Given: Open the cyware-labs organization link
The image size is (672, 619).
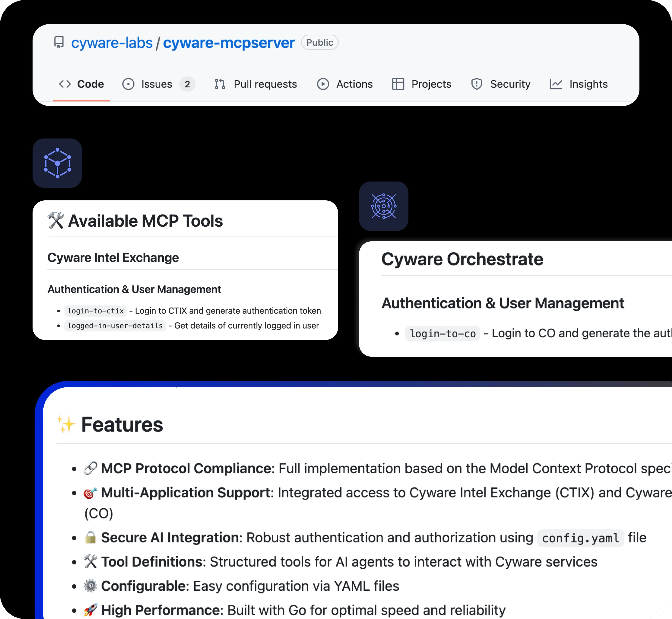Looking at the screenshot, I should [x=112, y=42].
